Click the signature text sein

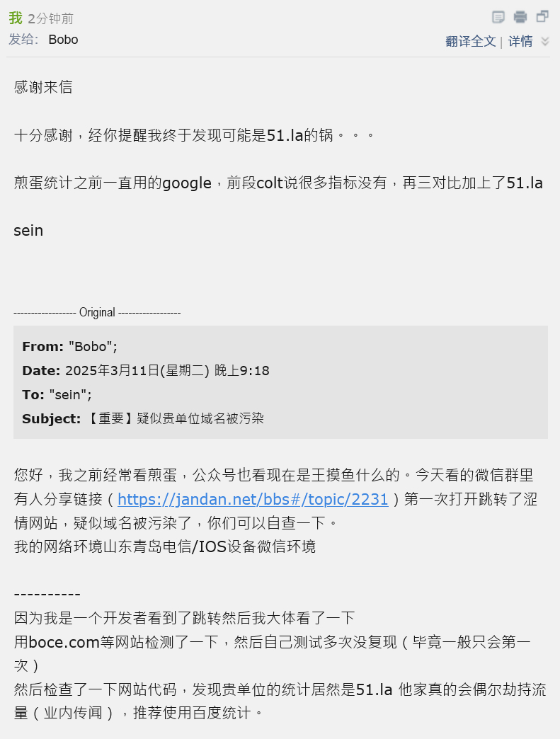(x=28, y=231)
